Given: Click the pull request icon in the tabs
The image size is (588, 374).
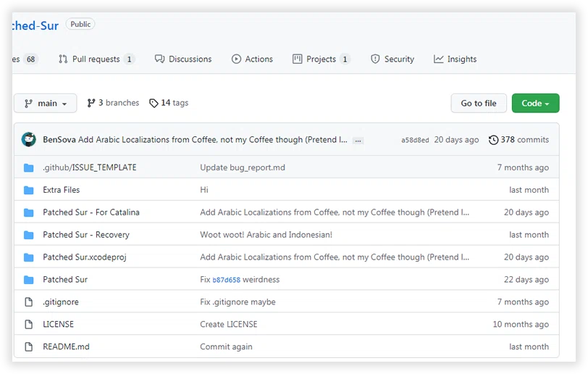Looking at the screenshot, I should pos(63,59).
